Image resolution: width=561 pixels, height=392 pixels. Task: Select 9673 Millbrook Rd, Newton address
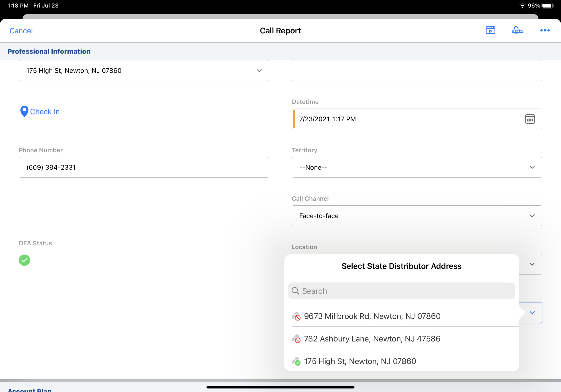pos(372,316)
